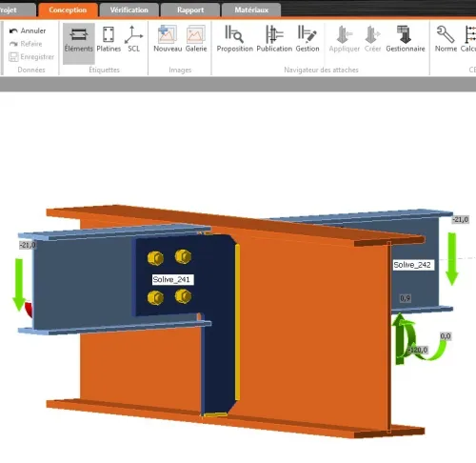The height and width of the screenshot is (463, 476).
Task: Toggle the SCL coordinate system labels
Action: coord(133,40)
